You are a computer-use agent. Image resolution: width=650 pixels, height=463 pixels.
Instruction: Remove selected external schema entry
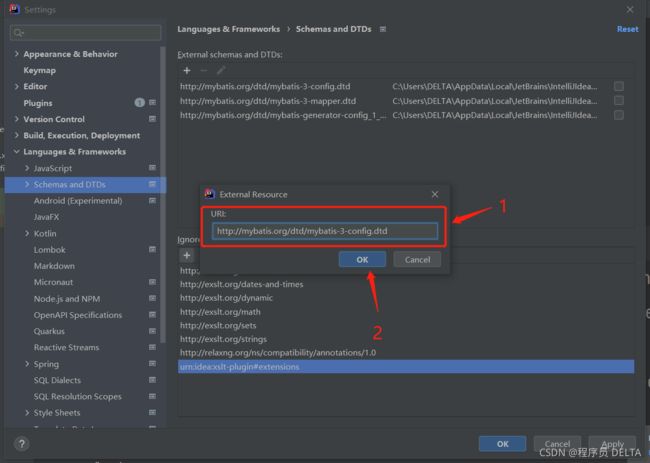[204, 70]
